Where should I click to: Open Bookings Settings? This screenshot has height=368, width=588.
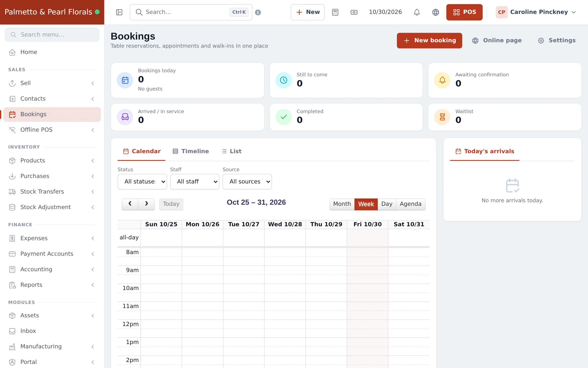click(x=557, y=41)
